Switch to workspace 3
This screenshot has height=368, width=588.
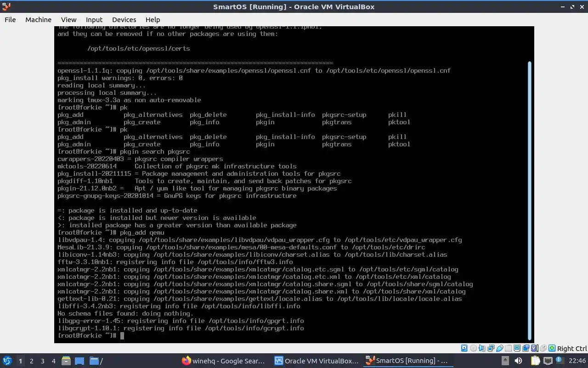42,361
